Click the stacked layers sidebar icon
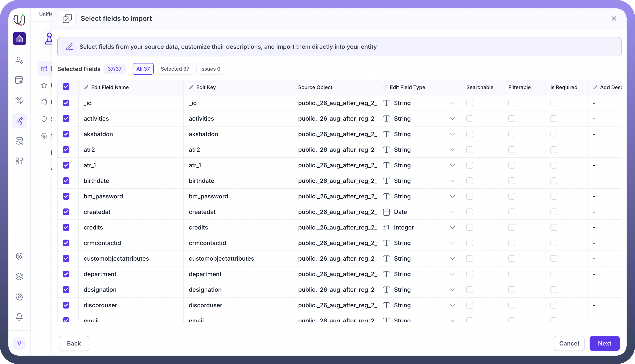635x364 pixels. [19, 277]
